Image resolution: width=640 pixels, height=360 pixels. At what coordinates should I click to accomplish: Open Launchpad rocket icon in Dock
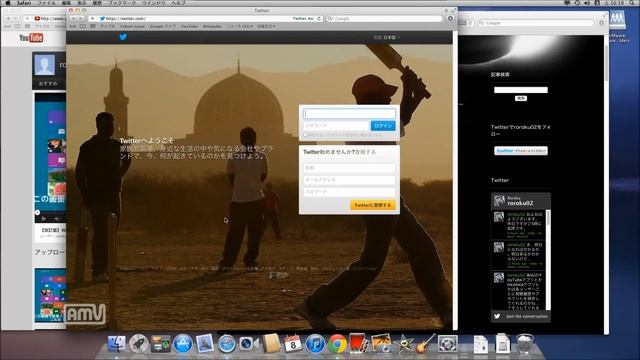tap(139, 344)
